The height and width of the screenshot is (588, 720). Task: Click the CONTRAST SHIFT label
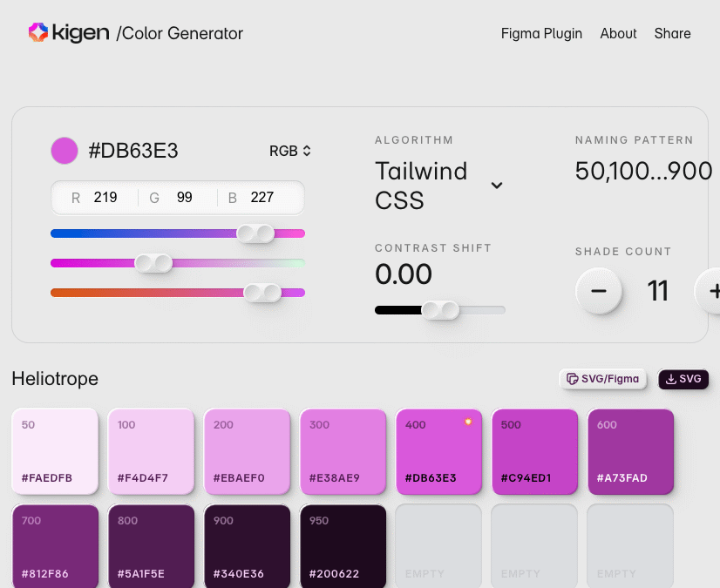click(433, 248)
